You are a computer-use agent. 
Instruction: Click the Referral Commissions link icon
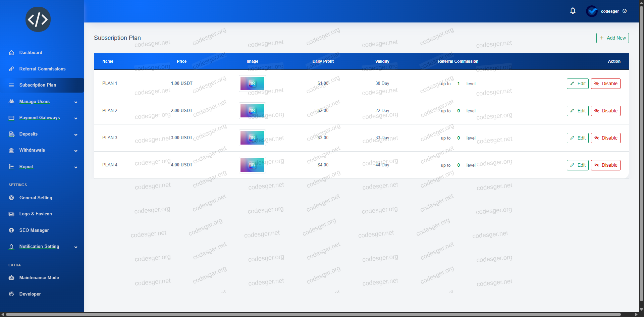click(x=11, y=69)
